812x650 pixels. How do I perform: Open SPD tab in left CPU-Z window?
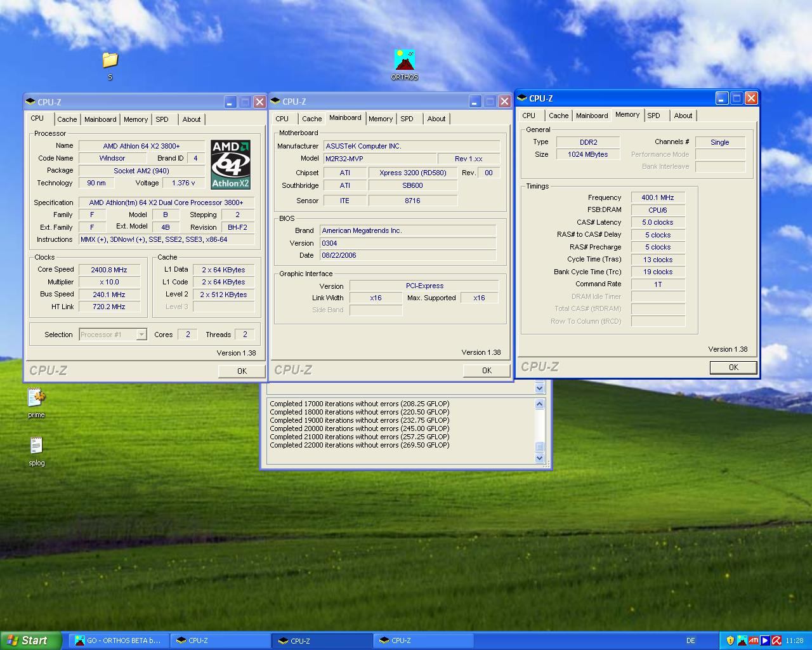162,119
